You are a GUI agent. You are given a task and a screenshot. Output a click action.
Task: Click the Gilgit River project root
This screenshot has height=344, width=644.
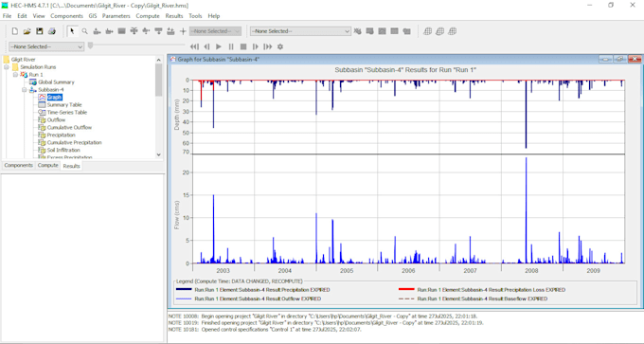[24, 60]
